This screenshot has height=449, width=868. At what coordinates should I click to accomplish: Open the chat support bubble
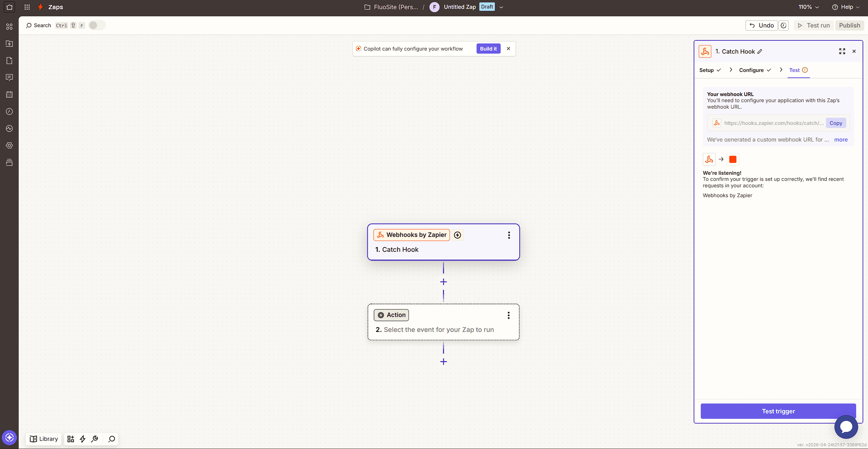click(846, 427)
